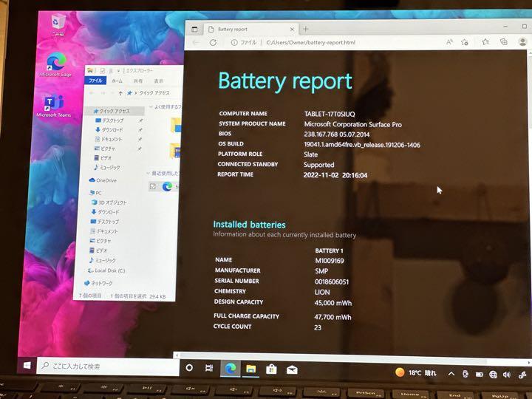This screenshot has height=399, width=532.
Task: Click Explorer's properties quick-access toolbar icon
Action: [x=102, y=71]
